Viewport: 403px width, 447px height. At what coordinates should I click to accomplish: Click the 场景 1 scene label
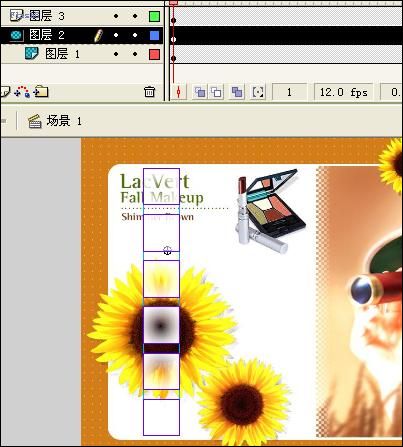click(64, 121)
